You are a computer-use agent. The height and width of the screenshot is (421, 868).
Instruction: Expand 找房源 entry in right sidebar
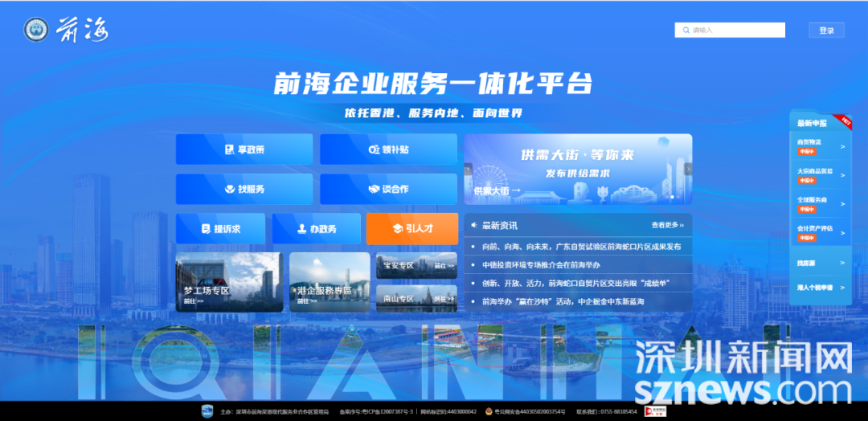[x=820, y=263]
